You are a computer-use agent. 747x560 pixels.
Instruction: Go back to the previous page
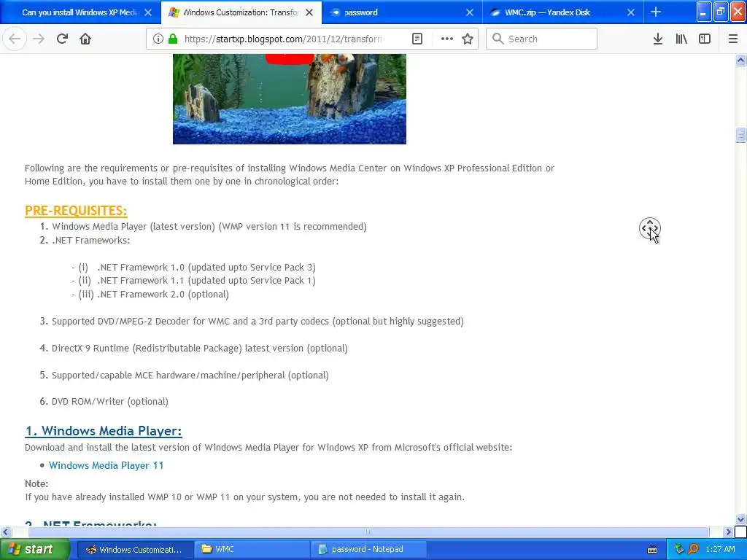[x=15, y=39]
